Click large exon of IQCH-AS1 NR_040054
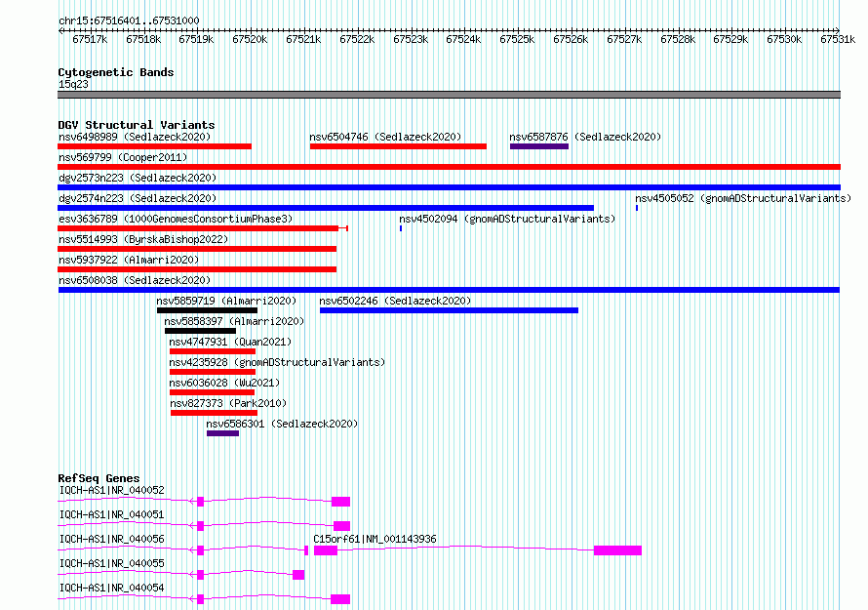 (340, 599)
